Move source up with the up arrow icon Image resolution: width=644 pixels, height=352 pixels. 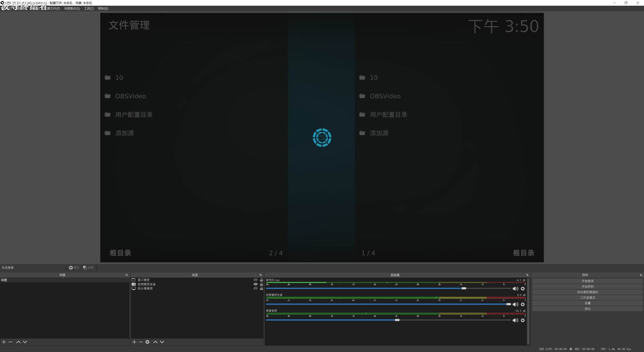point(155,342)
